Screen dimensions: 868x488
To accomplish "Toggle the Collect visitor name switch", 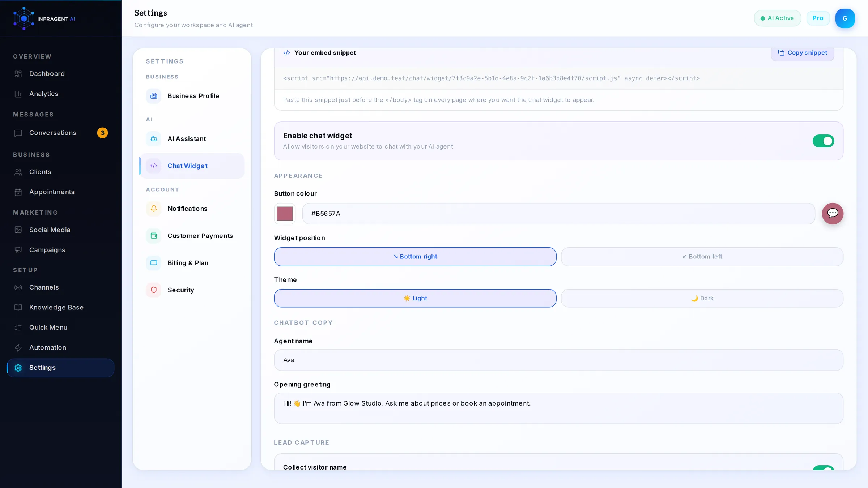I will point(823,468).
